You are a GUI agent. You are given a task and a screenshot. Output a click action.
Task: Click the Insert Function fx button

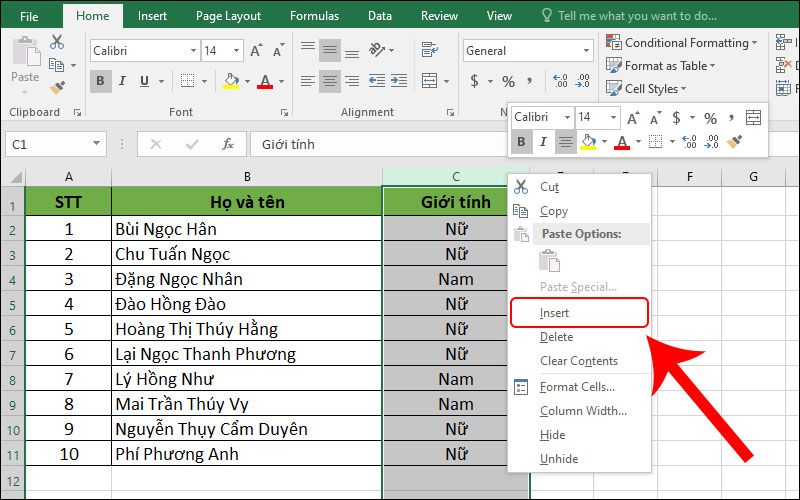(228, 144)
